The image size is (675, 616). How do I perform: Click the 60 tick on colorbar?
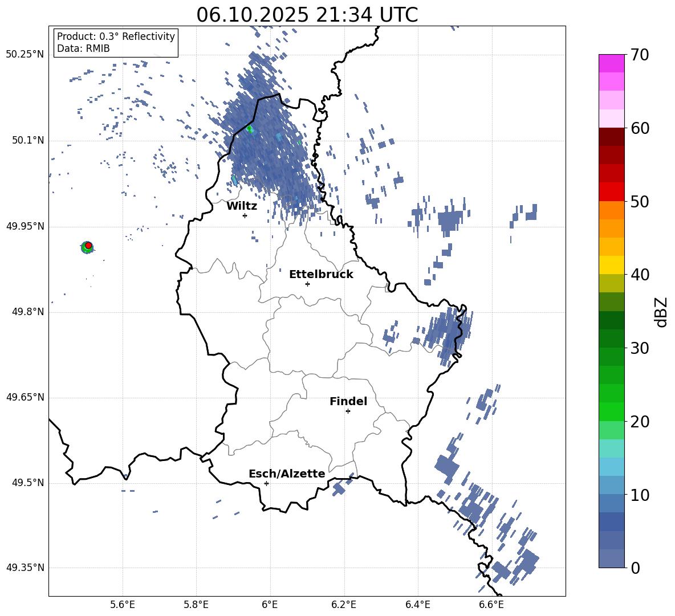[640, 128]
